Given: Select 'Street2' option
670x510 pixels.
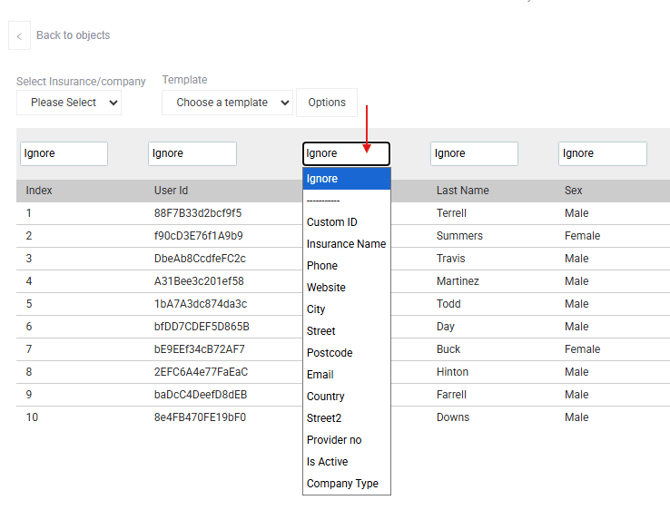Looking at the screenshot, I should 347,418.
